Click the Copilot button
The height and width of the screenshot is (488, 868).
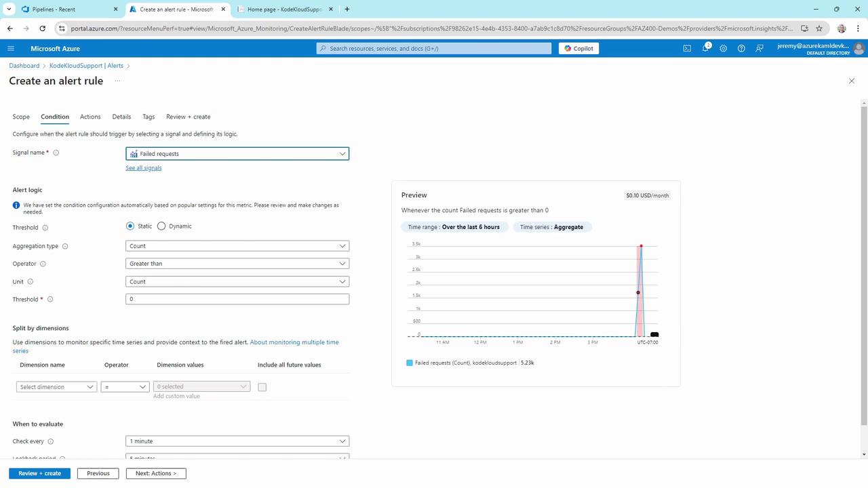(578, 48)
